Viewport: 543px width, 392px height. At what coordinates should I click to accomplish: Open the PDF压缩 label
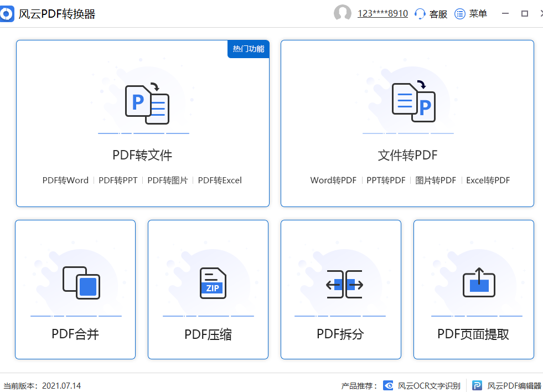pos(208,334)
